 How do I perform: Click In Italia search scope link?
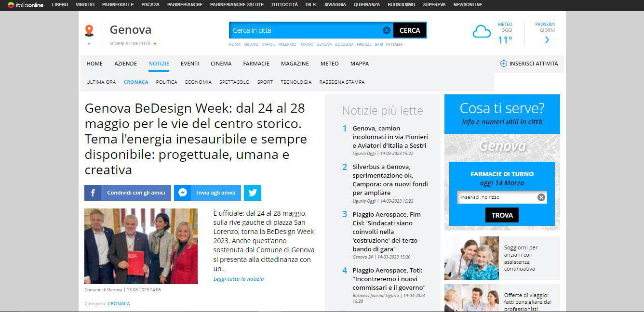click(394, 44)
